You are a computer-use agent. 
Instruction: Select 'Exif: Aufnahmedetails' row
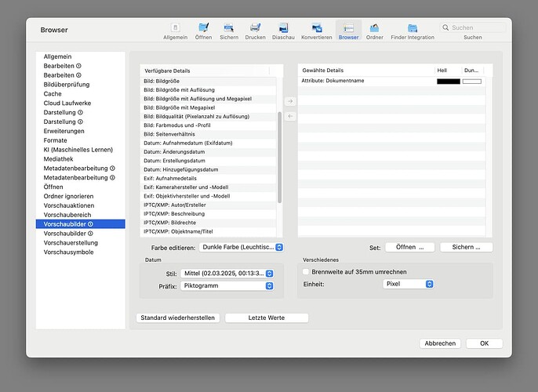(208, 179)
